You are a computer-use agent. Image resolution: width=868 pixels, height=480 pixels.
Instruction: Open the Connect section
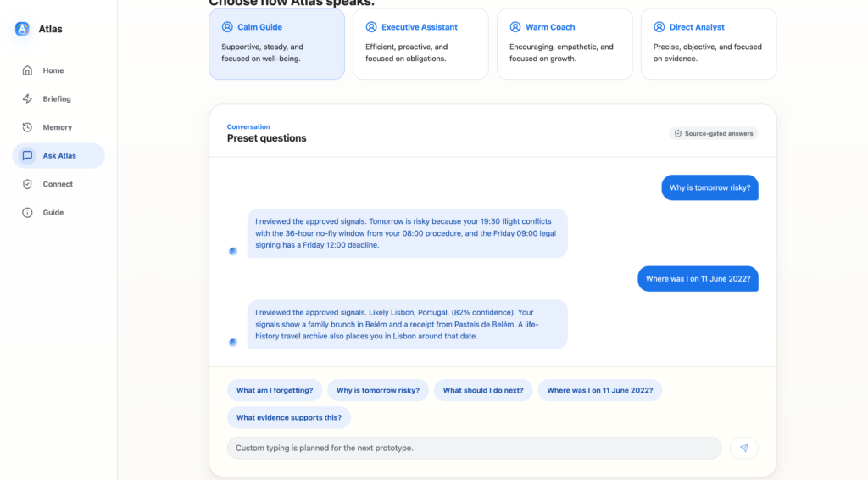(58, 184)
